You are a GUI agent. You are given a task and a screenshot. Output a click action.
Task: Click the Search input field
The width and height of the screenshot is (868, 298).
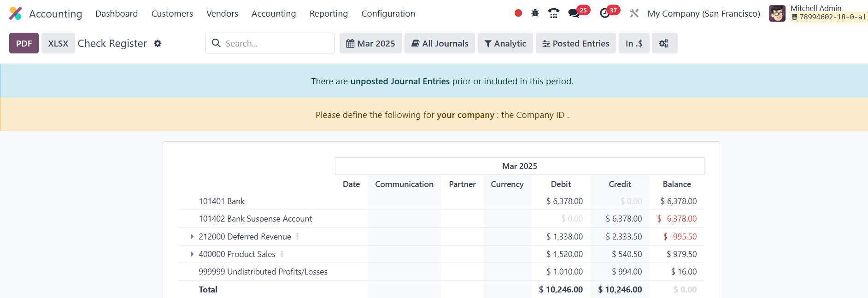[276, 43]
